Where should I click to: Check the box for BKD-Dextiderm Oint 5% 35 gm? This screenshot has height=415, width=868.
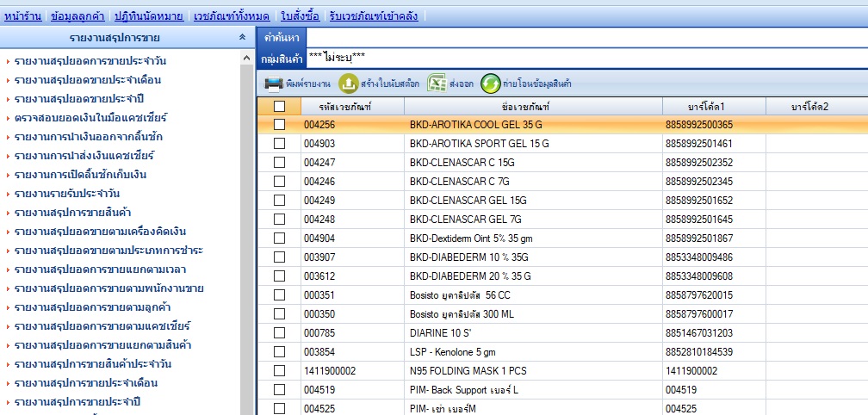click(x=280, y=238)
